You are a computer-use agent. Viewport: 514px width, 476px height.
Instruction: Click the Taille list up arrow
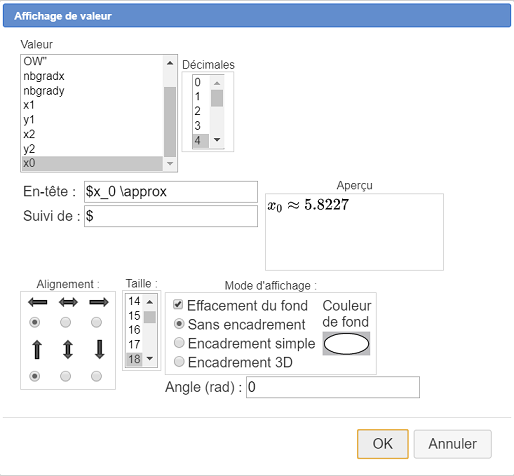pos(150,302)
